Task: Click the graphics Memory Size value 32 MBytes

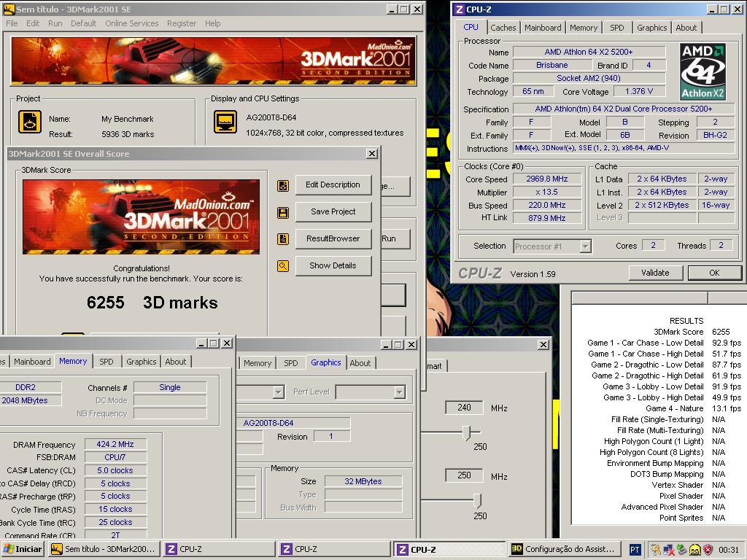Action: click(x=363, y=481)
